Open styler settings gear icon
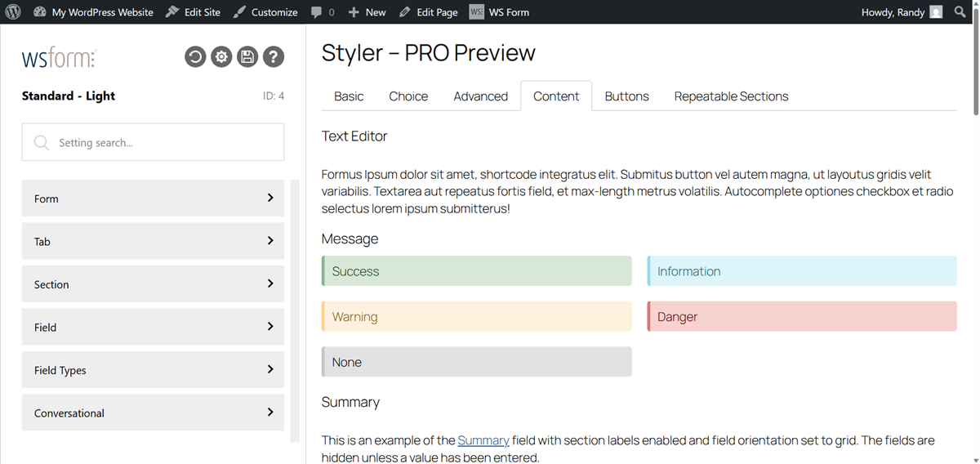This screenshot has height=464, width=980. pyautogui.click(x=221, y=56)
